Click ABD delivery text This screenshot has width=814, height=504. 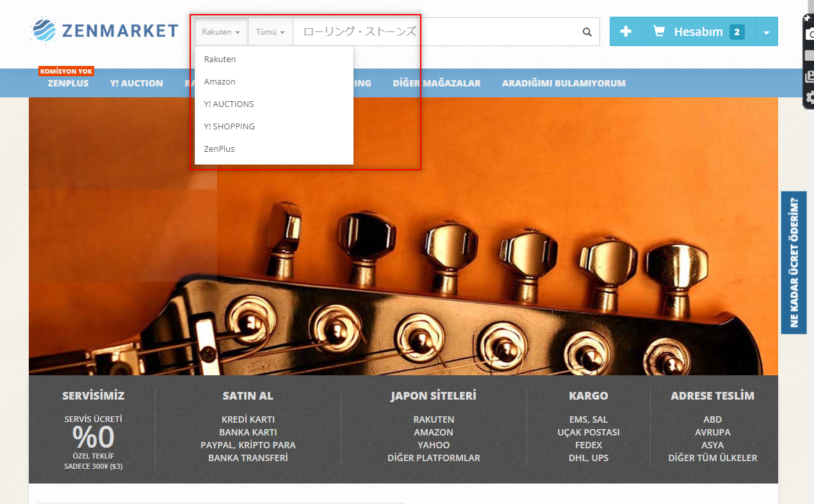click(x=713, y=419)
